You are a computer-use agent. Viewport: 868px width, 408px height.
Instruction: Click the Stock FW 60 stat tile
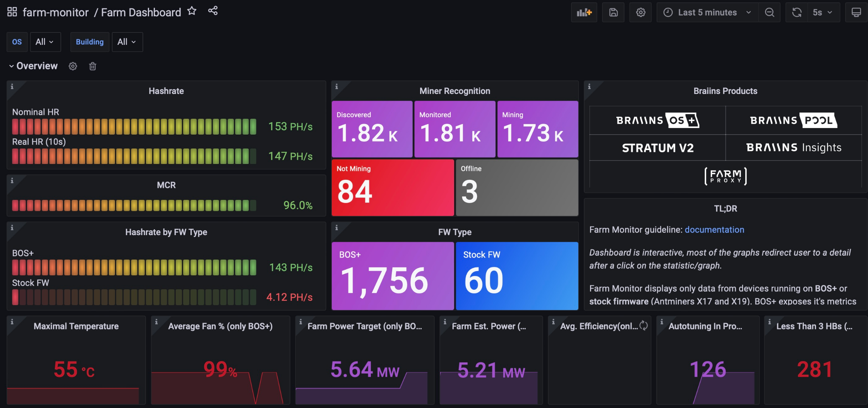click(x=517, y=276)
